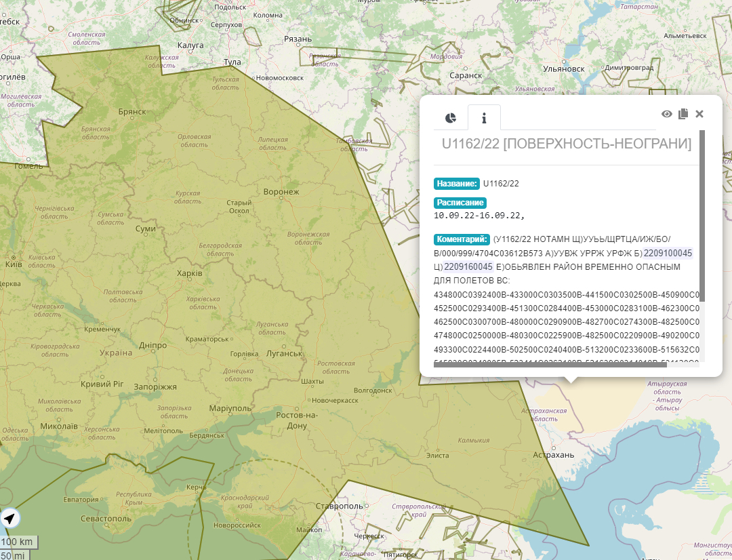Click Дніпро city label on map
This screenshot has height=560, width=732.
tap(152, 346)
